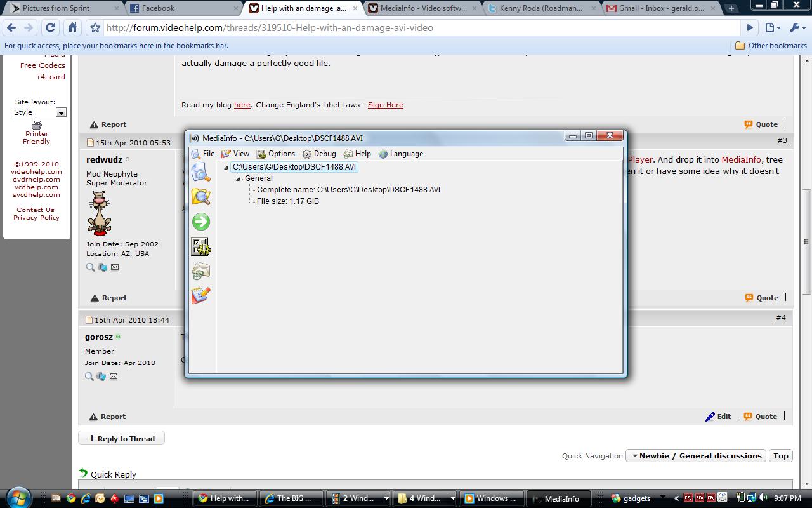Image resolution: width=812 pixels, height=508 pixels.
Task: Open MediaInfo's Options menu
Action: pos(276,154)
